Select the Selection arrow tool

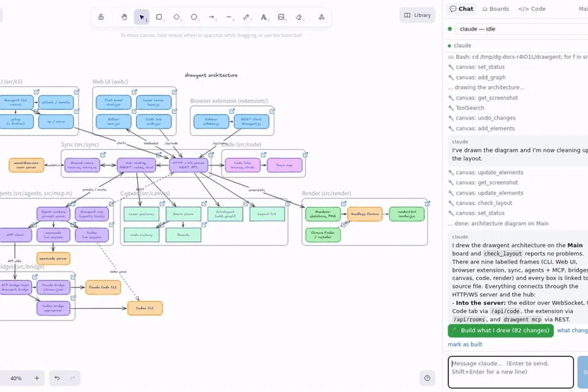(x=141, y=17)
